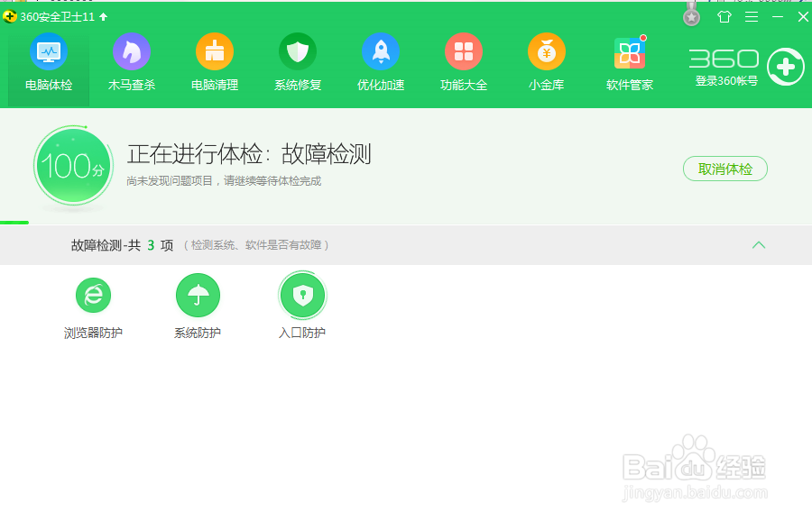Open 小金库 money bag icon

click(547, 51)
